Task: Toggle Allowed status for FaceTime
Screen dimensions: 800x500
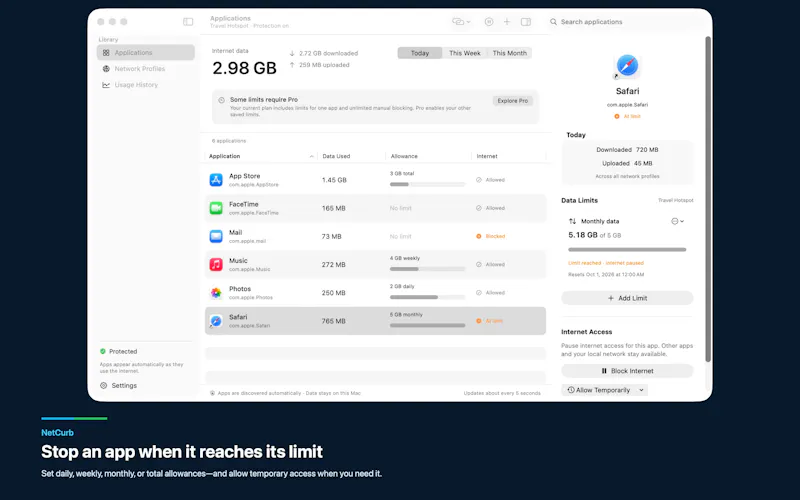Action: pos(490,208)
